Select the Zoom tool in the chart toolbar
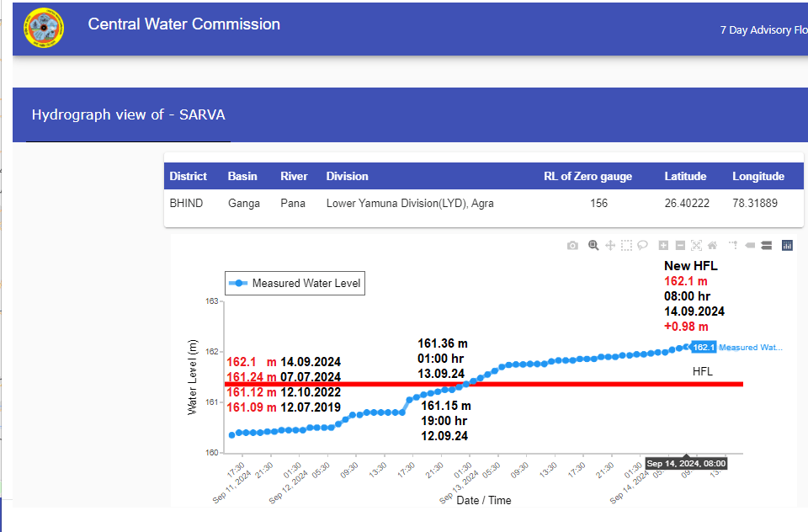The image size is (808, 532). [593, 246]
